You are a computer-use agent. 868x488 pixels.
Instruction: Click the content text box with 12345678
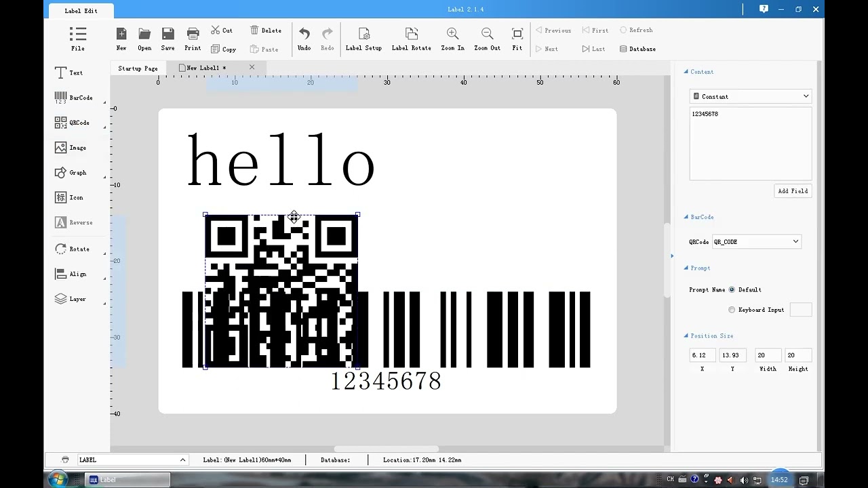pos(750,143)
